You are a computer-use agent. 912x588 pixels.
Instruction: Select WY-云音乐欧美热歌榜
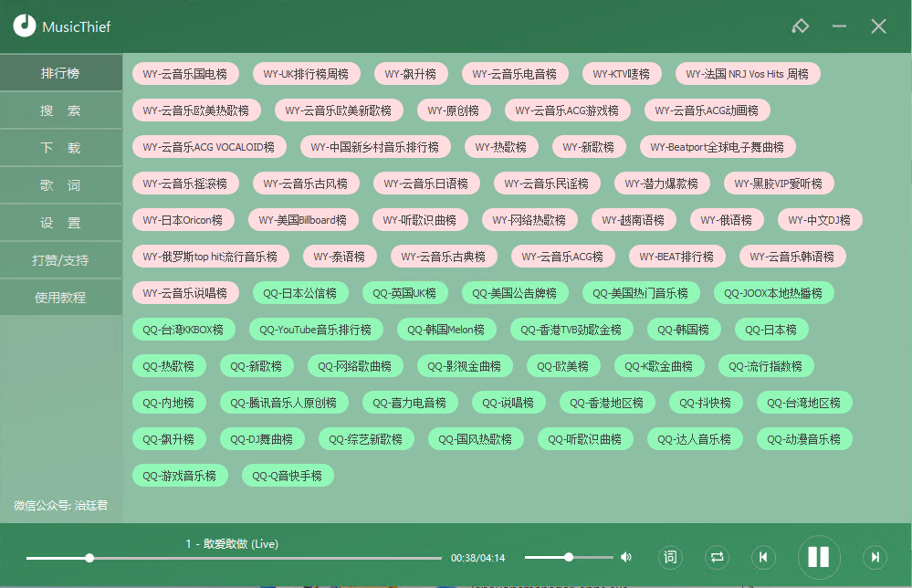196,110
